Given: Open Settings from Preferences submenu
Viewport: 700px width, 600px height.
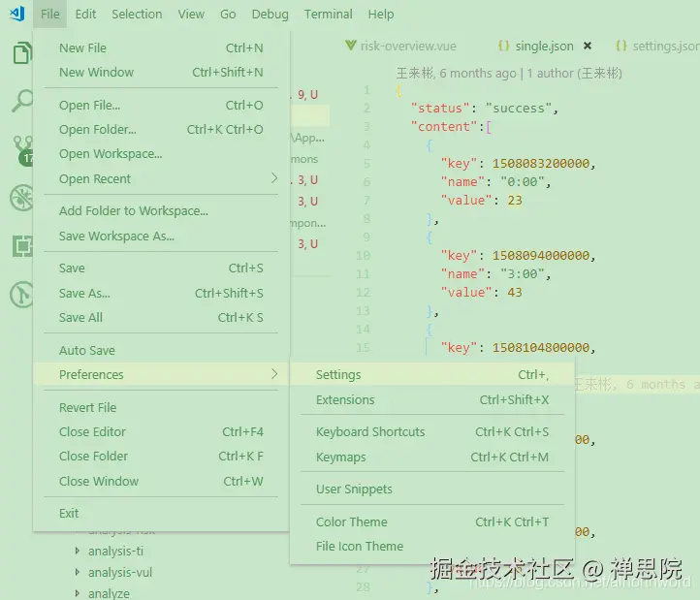Looking at the screenshot, I should 432,374.
